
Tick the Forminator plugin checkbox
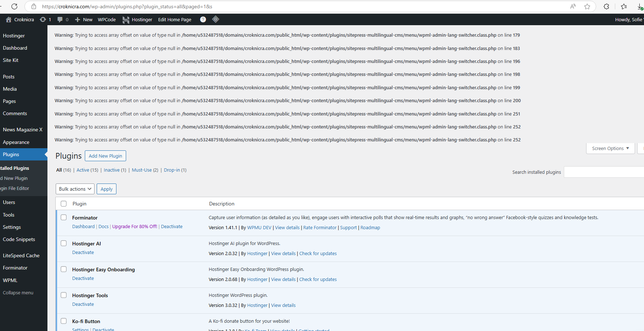click(x=64, y=217)
